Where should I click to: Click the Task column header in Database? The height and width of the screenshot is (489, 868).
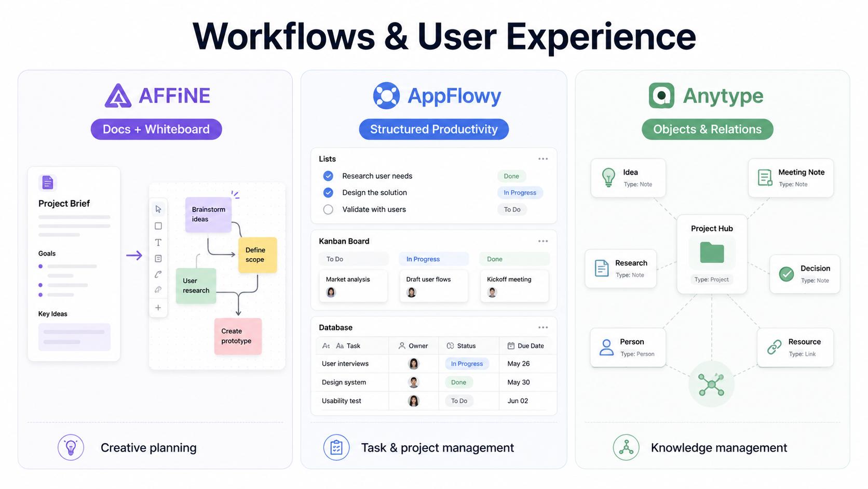coord(352,346)
